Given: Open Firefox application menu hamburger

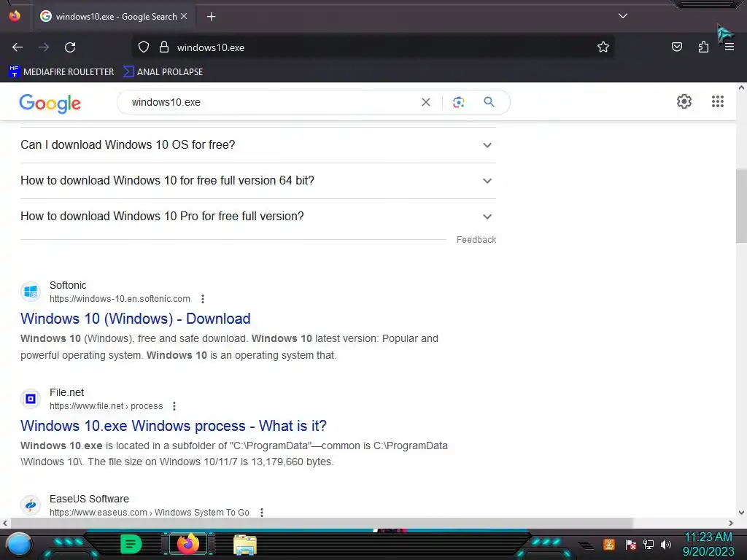Looking at the screenshot, I should pos(729,47).
